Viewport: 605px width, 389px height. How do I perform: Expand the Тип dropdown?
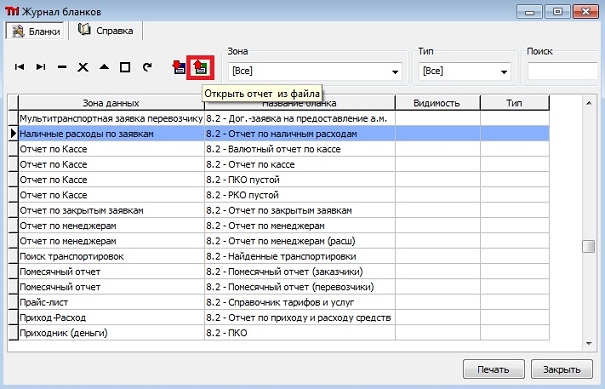[x=504, y=72]
